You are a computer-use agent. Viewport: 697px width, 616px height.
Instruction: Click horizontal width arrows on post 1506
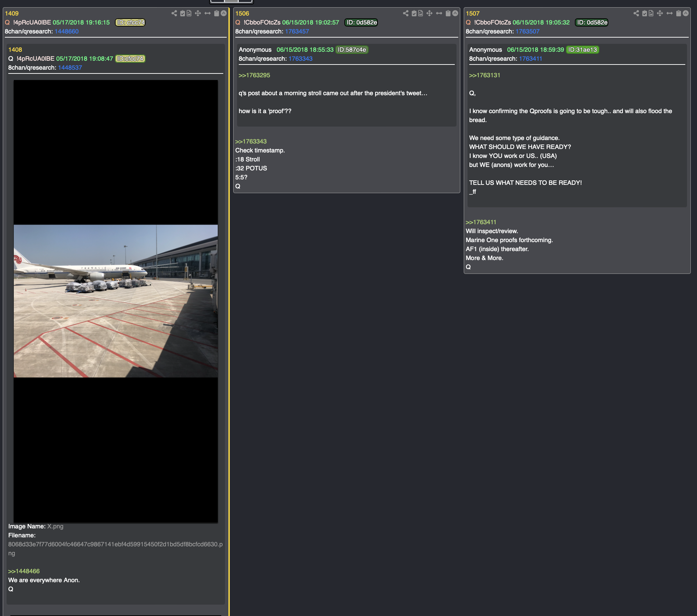click(x=439, y=13)
